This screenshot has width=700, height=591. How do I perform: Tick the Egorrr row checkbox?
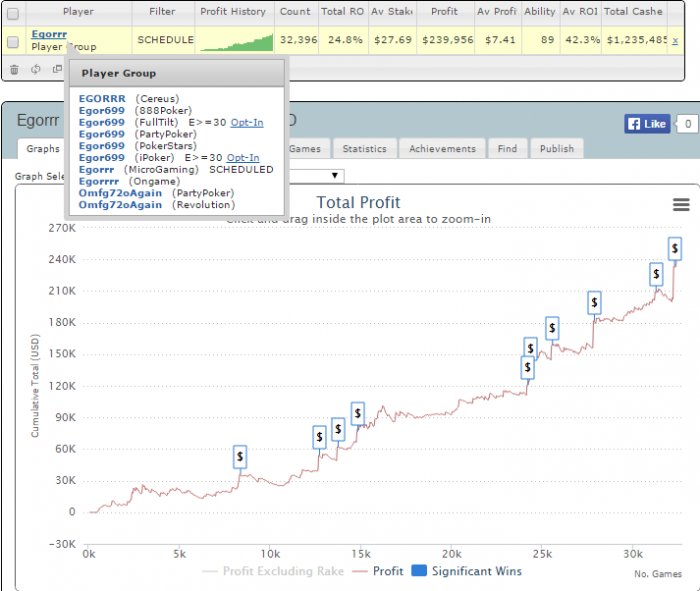[13, 42]
